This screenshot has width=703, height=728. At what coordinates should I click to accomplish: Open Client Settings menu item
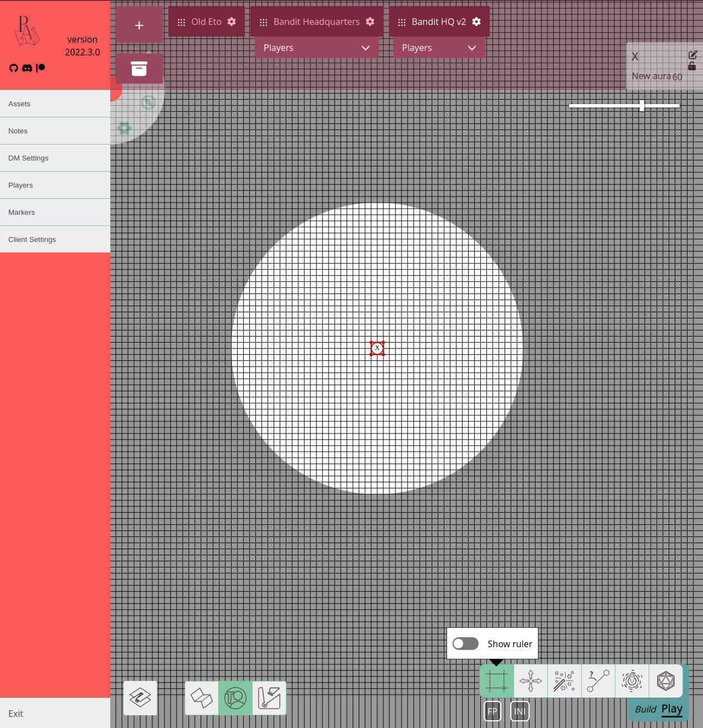point(55,239)
